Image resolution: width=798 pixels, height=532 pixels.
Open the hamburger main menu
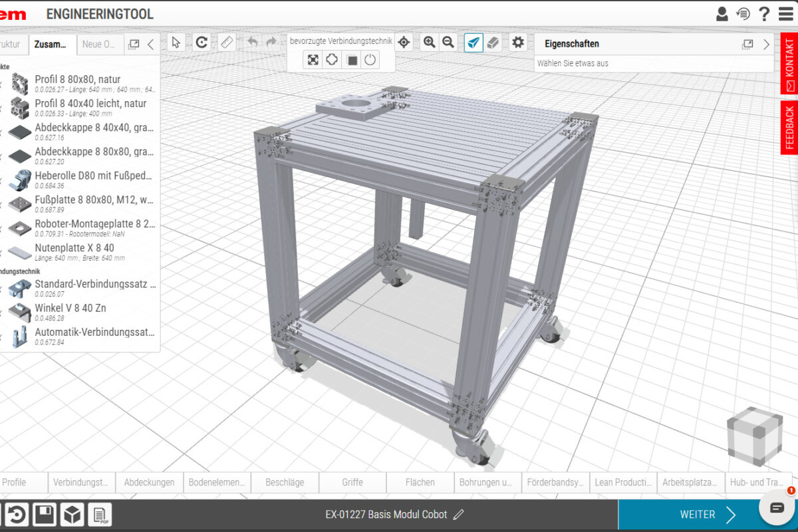coord(785,13)
